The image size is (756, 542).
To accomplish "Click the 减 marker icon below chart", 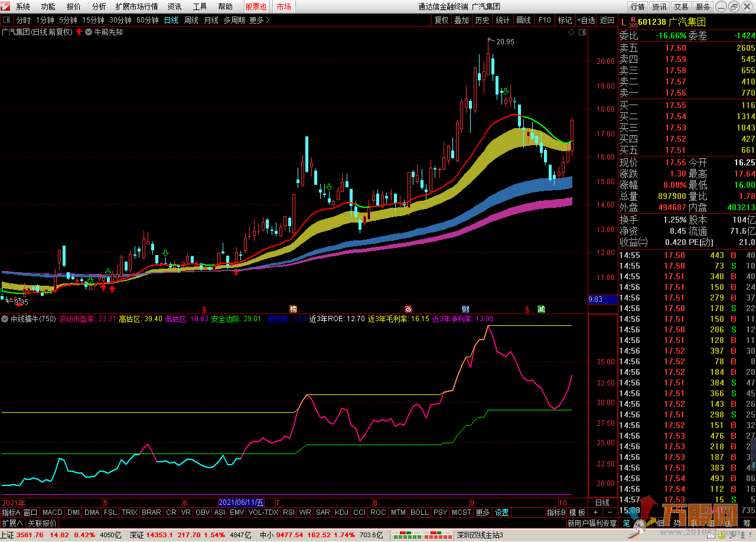I will click(541, 309).
